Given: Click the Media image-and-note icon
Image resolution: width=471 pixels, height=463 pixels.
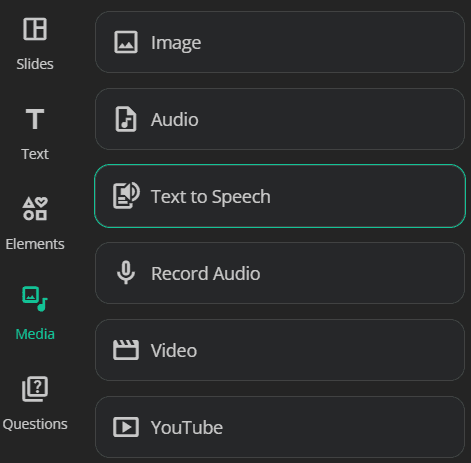Looking at the screenshot, I should tap(35, 299).
